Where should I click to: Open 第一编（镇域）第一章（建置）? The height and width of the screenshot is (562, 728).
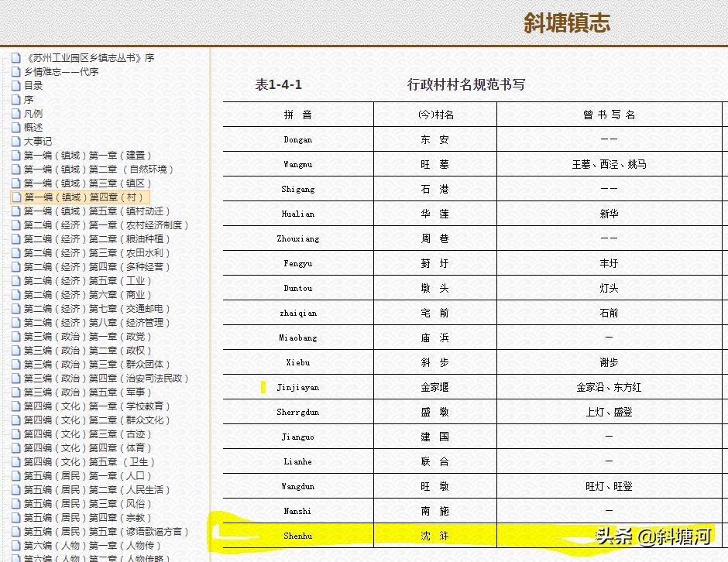[88, 155]
